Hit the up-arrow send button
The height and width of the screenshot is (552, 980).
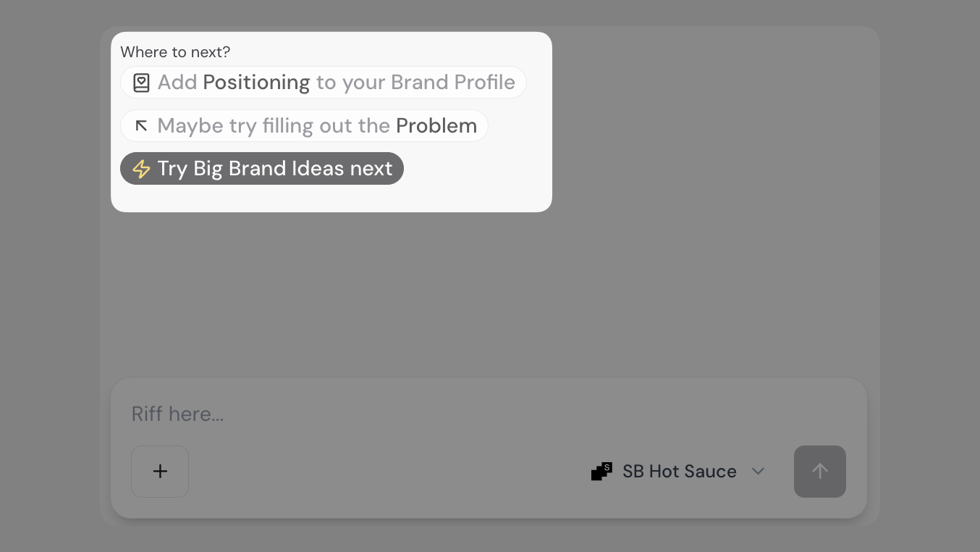[x=819, y=472]
